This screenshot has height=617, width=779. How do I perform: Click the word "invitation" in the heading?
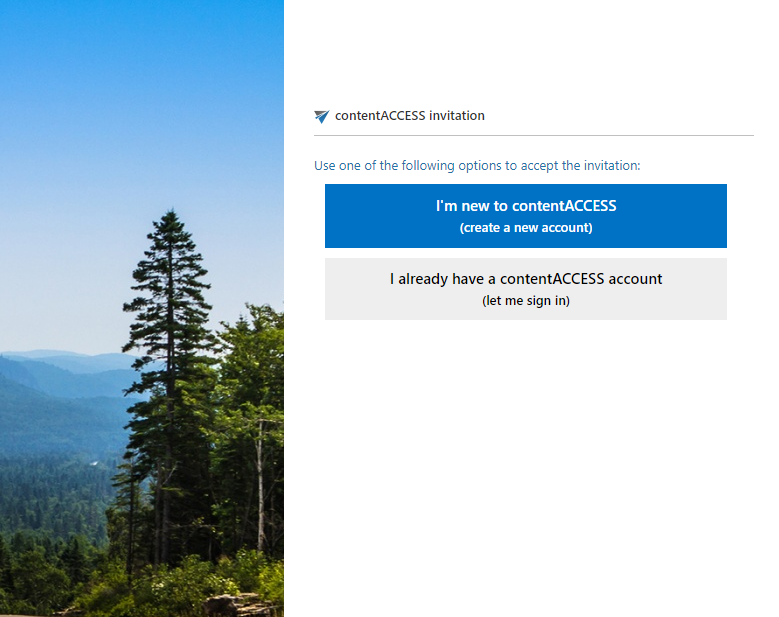coord(457,116)
